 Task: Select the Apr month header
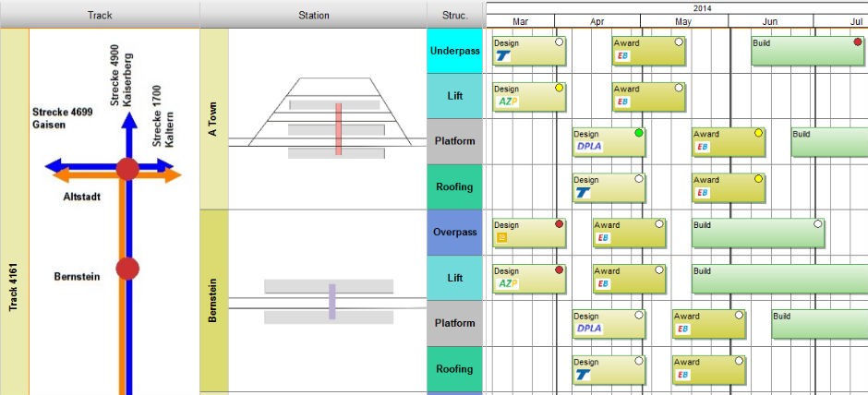597,21
